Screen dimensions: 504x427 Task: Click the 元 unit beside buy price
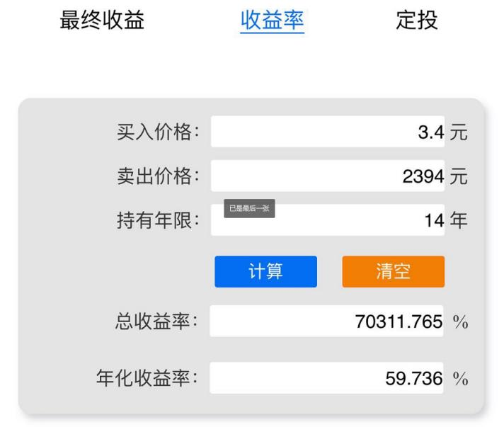[459, 132]
